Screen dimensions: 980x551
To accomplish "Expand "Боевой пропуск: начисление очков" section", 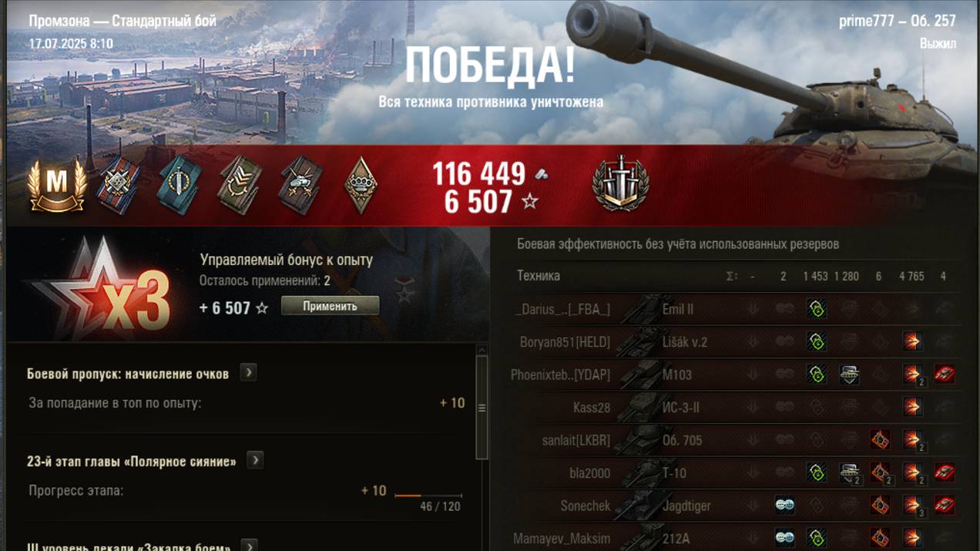I will click(x=248, y=373).
